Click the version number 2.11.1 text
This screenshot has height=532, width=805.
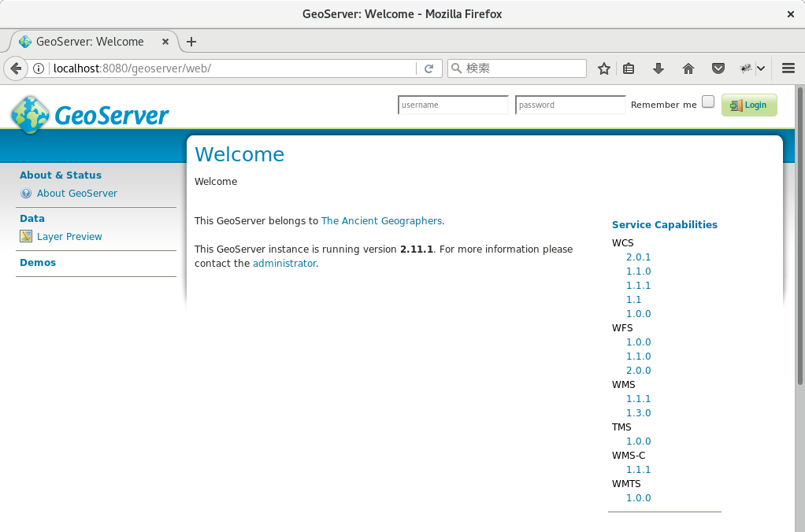(x=417, y=249)
